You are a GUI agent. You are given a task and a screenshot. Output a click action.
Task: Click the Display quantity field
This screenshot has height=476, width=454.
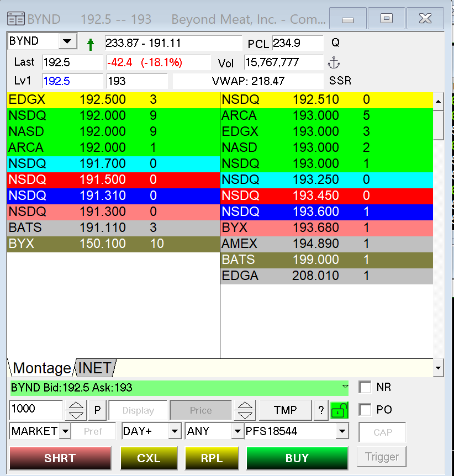tap(138, 410)
